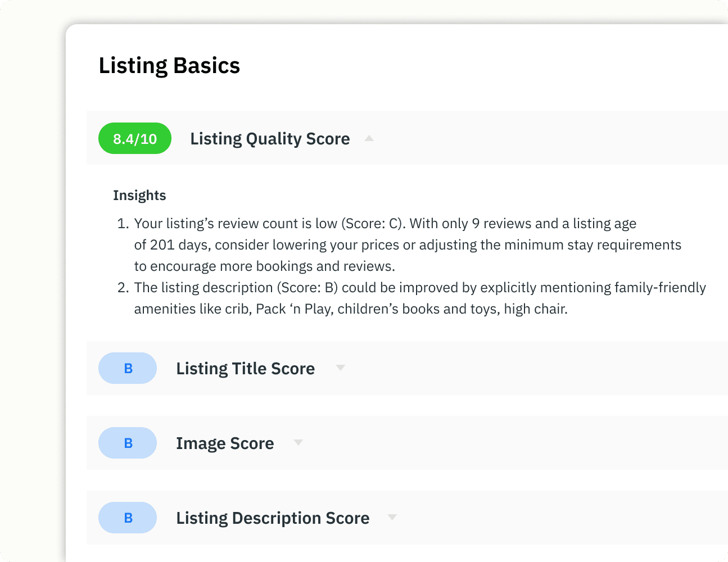Click the Insights subheading
This screenshot has height=562, width=728.
pos(139,196)
